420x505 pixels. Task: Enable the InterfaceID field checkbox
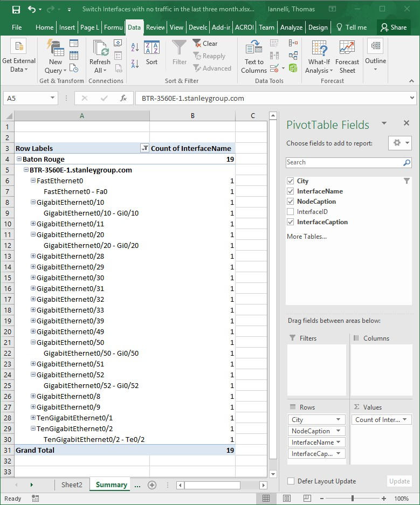(291, 212)
